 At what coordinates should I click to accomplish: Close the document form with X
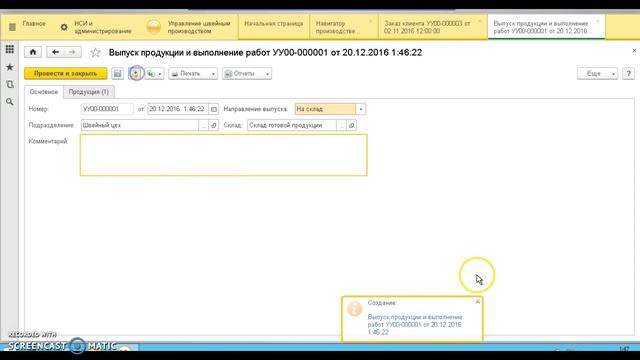click(634, 51)
